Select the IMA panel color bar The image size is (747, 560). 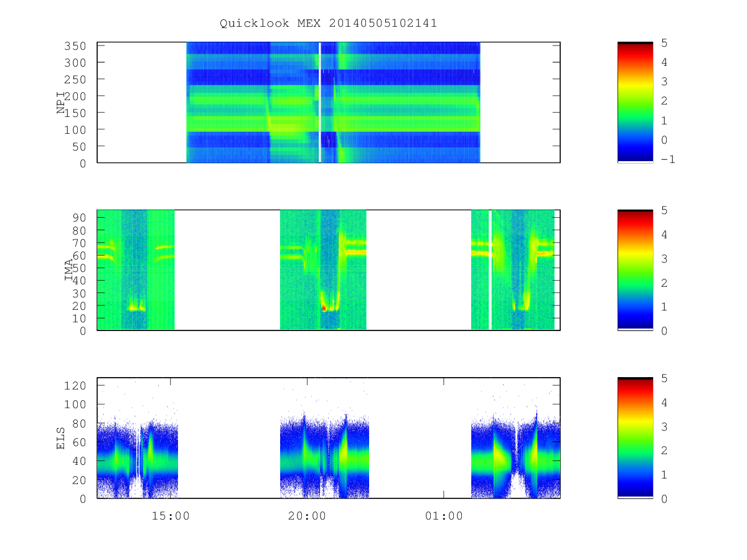click(x=635, y=270)
